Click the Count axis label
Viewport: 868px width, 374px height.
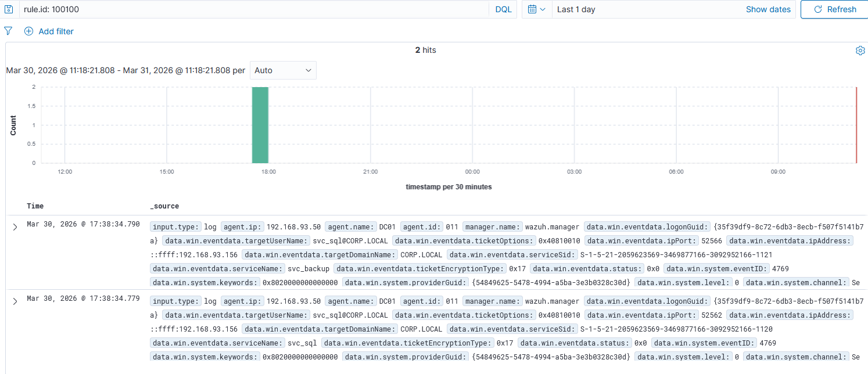13,125
